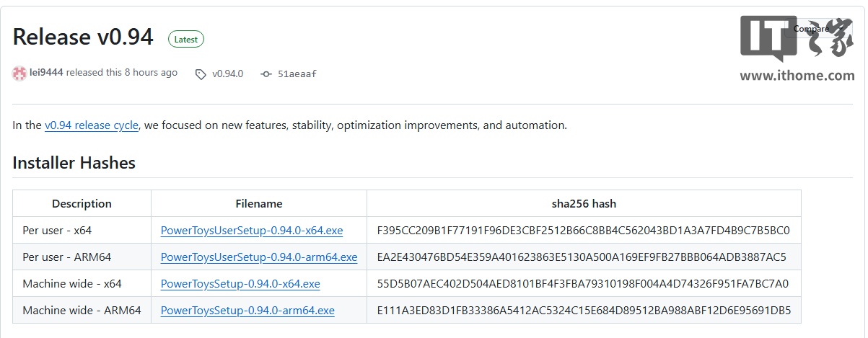Open commit hash 51aeaaf link
The width and height of the screenshot is (868, 338).
297,74
